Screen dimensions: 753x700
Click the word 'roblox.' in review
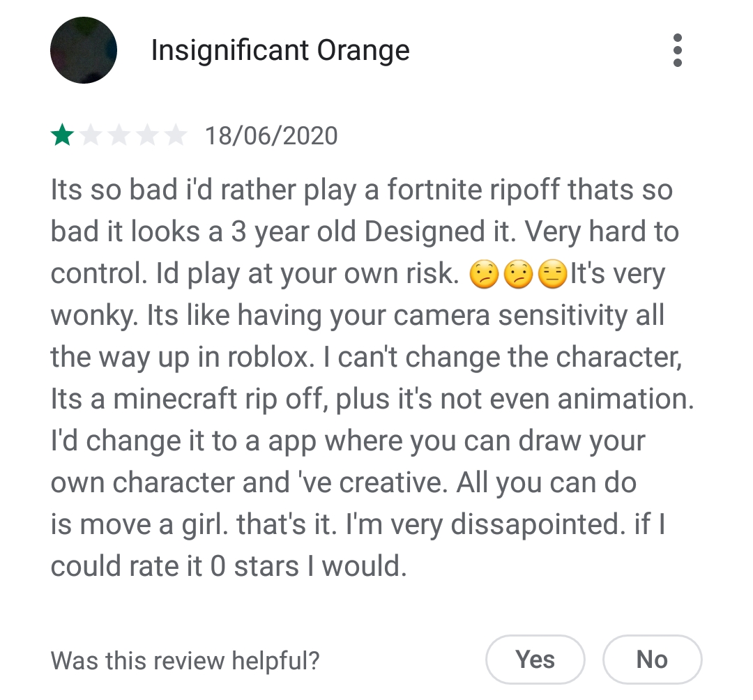tap(271, 357)
